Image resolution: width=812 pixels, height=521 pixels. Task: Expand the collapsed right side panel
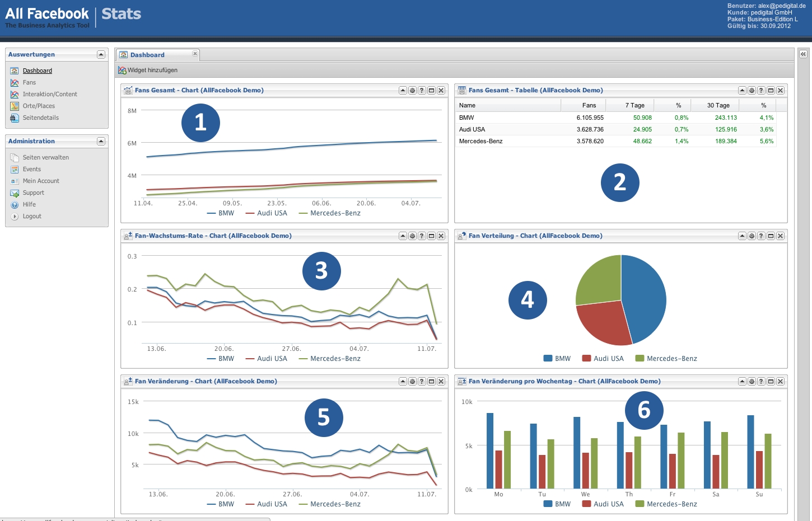pyautogui.click(x=803, y=54)
